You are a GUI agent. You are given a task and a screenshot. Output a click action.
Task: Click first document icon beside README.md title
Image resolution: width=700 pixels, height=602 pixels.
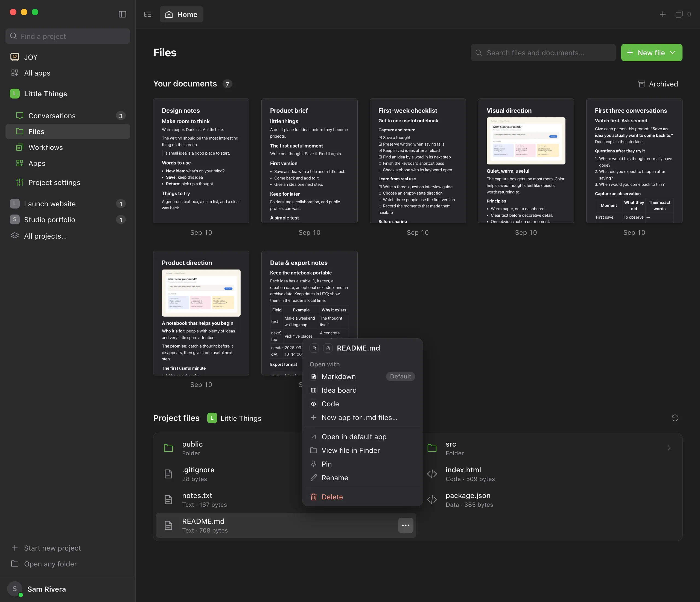(314, 348)
